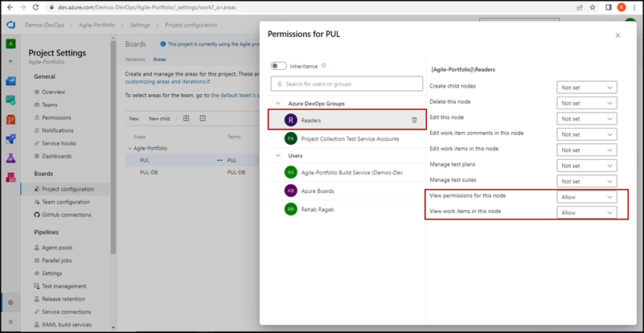
Task: Open Overview in Project Settings
Action: (x=53, y=92)
